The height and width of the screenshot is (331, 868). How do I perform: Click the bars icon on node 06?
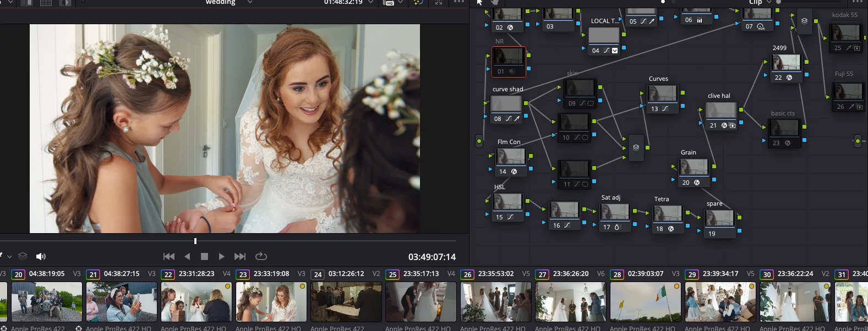(x=700, y=20)
